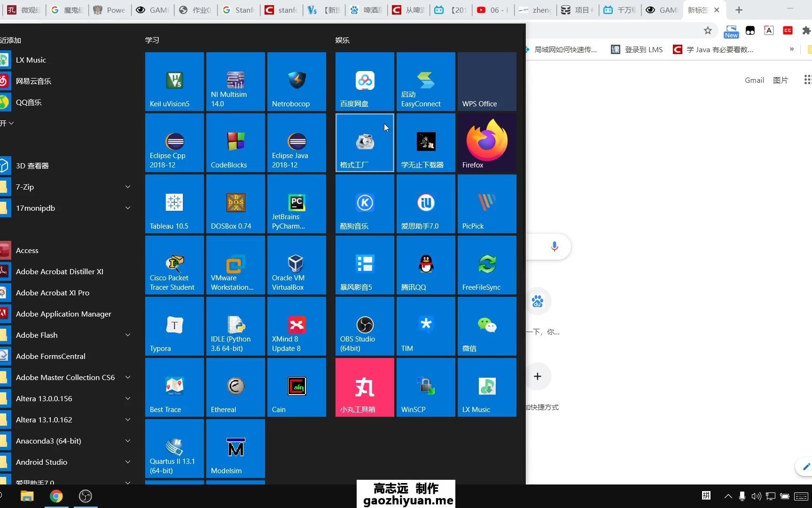Launch the 腾讯QQ tile

tap(426, 265)
